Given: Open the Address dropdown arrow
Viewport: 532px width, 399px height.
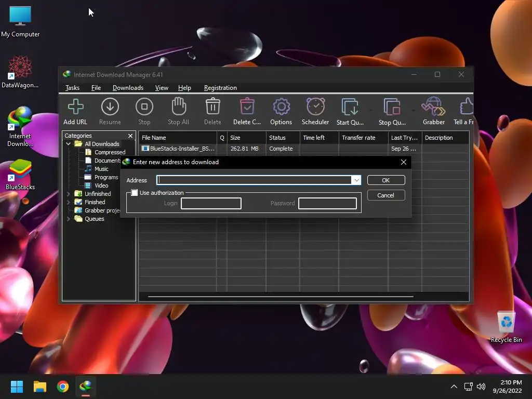Looking at the screenshot, I should tap(356, 180).
